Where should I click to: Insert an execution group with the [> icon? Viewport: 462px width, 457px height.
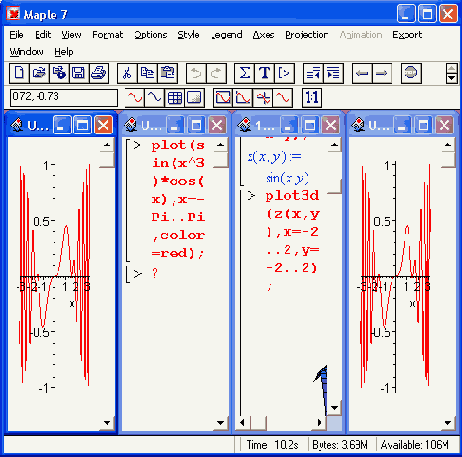pos(285,73)
